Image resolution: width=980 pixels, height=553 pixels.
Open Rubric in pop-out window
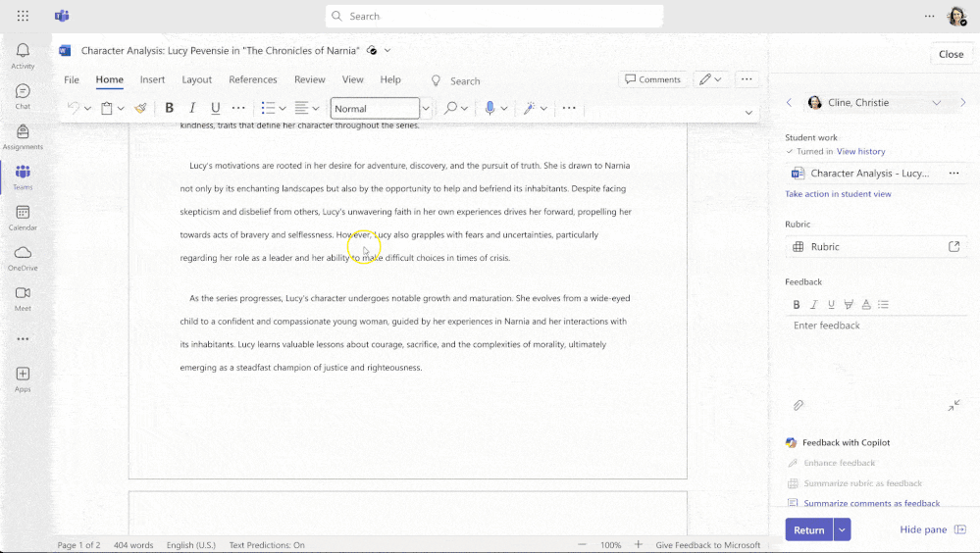click(x=954, y=247)
